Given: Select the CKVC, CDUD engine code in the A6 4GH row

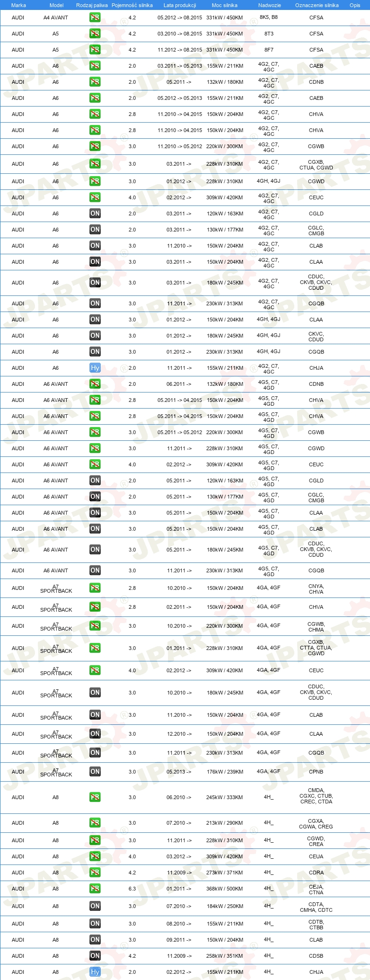Looking at the screenshot, I should click(x=316, y=337).
